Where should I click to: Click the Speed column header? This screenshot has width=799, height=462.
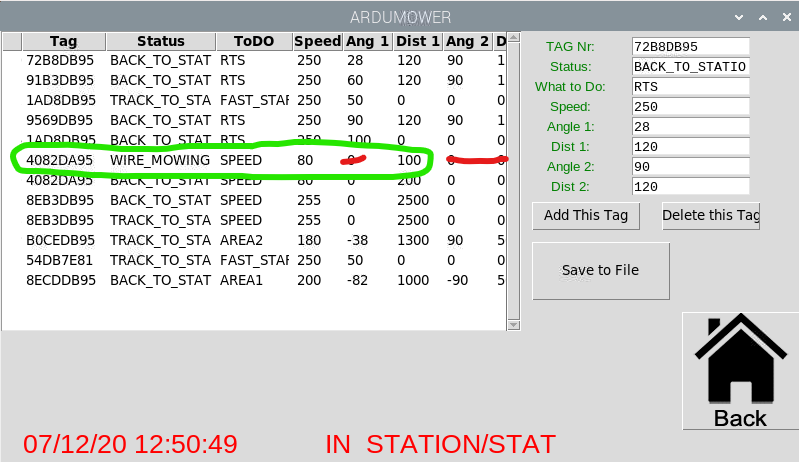317,41
